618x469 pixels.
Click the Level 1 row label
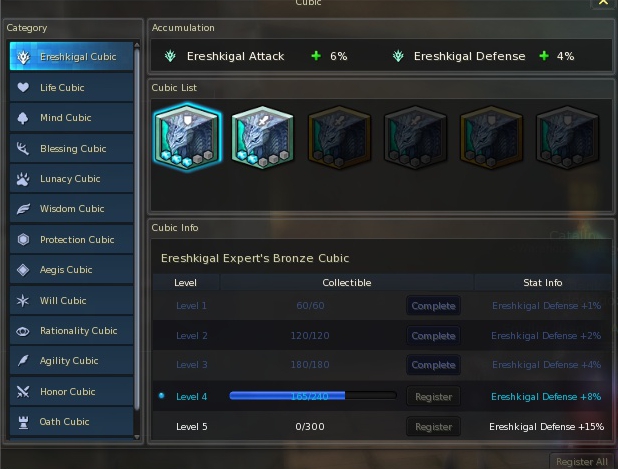(191, 306)
